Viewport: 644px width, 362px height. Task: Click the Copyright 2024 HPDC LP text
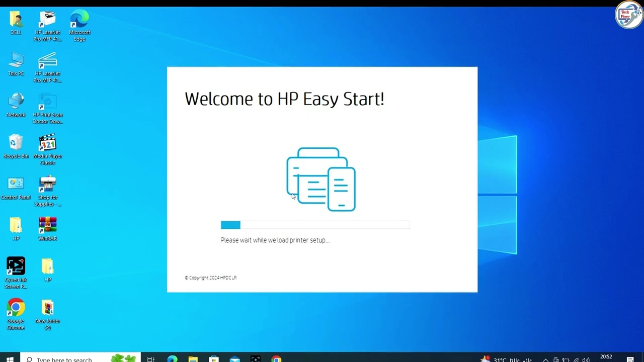coord(210,278)
